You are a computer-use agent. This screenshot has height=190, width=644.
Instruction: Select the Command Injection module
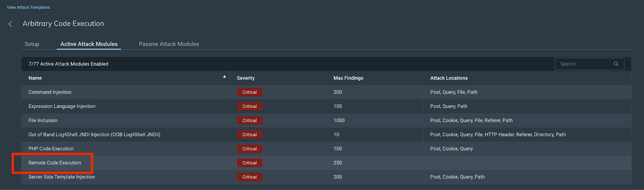(50, 92)
